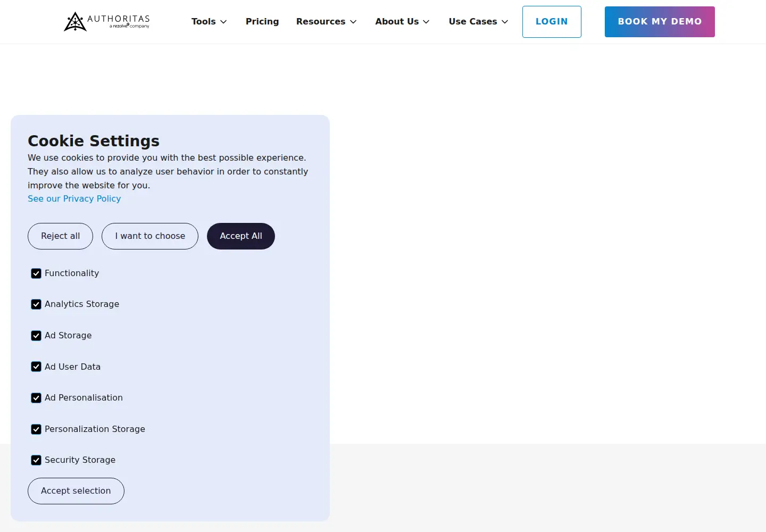The height and width of the screenshot is (532, 766).
Task: Click the Authoritas logo
Action: tap(107, 21)
